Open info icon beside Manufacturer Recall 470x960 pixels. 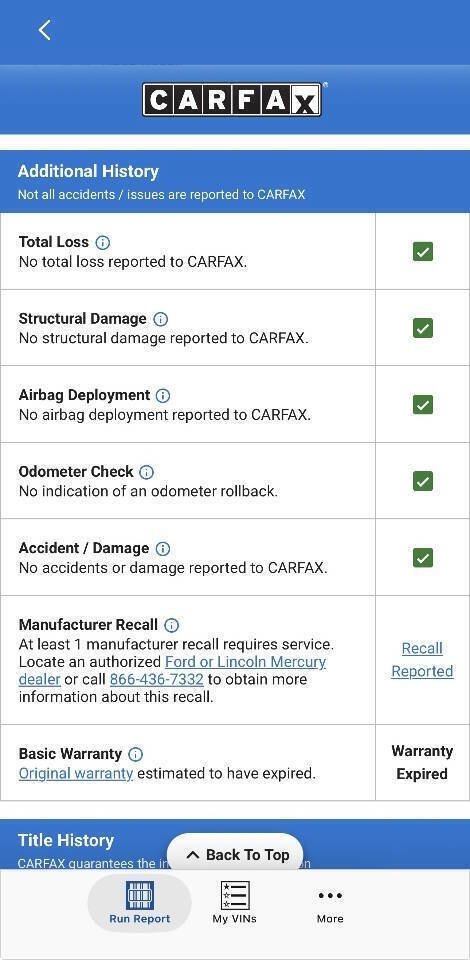point(171,625)
